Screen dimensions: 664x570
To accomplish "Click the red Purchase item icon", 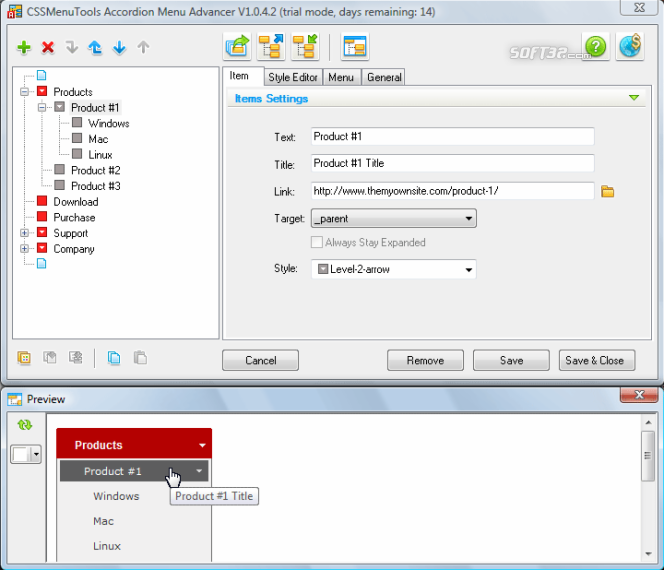I will [42, 216].
